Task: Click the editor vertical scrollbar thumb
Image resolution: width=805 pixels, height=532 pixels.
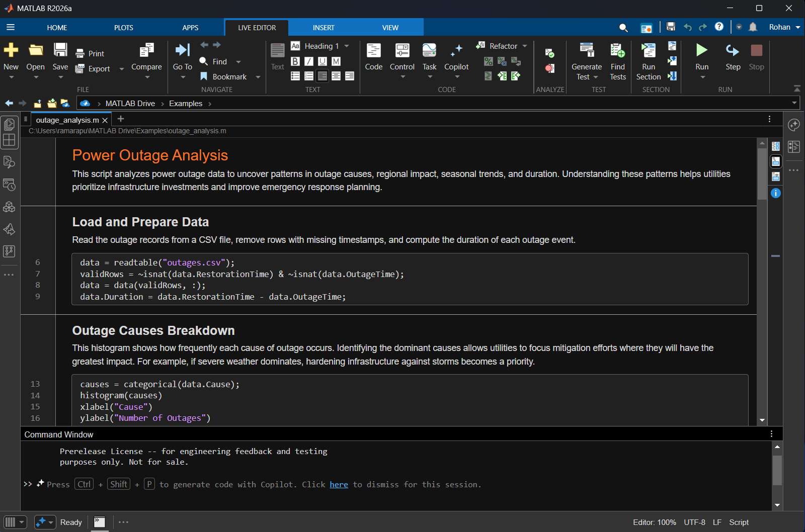Action: click(762, 173)
